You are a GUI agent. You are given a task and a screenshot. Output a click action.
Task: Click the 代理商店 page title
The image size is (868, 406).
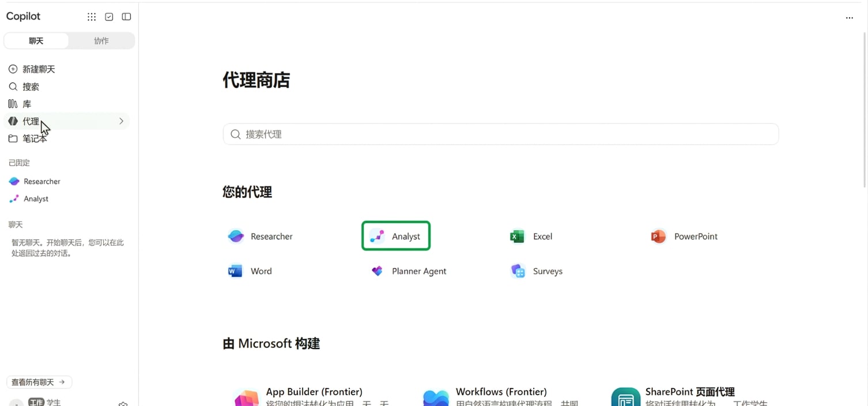click(x=256, y=80)
